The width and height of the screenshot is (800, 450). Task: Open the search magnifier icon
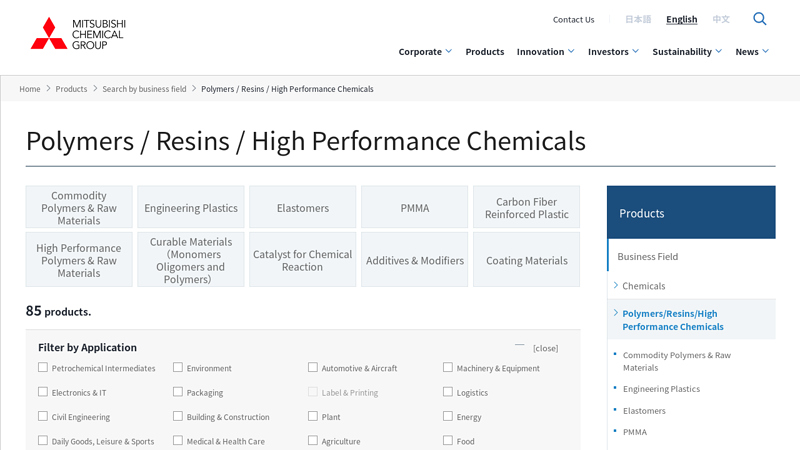click(x=760, y=19)
